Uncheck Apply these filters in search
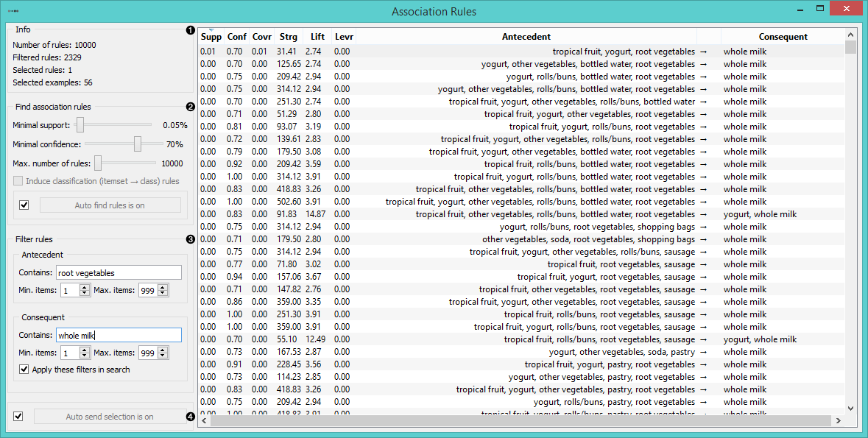This screenshot has width=868, height=438. coord(24,370)
